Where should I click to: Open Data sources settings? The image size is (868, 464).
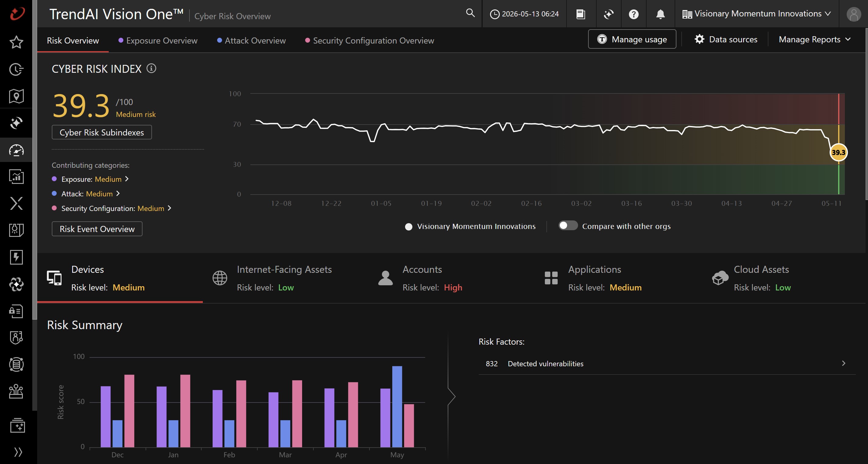point(726,39)
